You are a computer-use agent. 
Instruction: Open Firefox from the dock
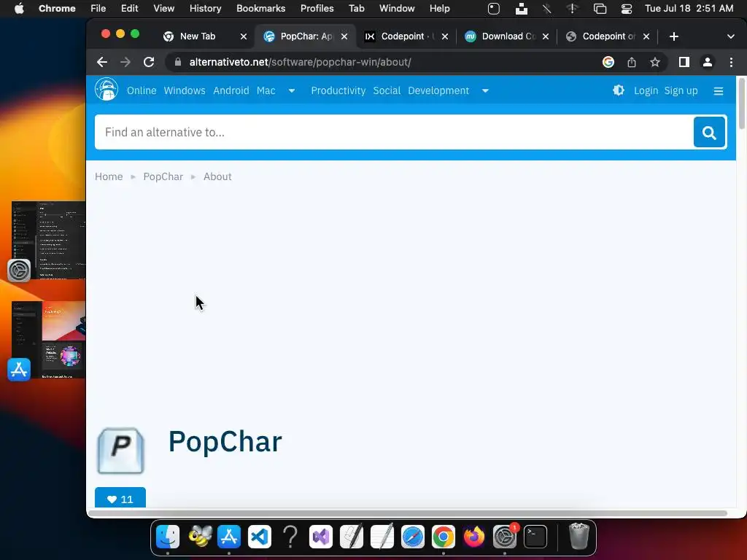pyautogui.click(x=473, y=537)
